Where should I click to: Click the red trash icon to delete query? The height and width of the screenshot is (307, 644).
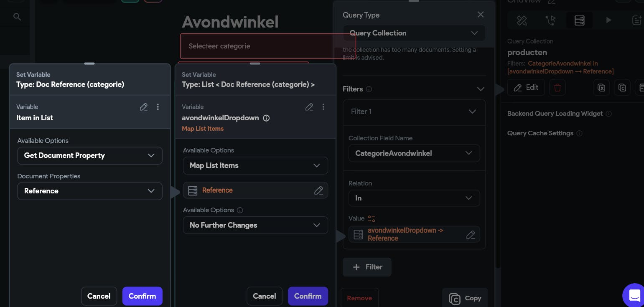[557, 88]
